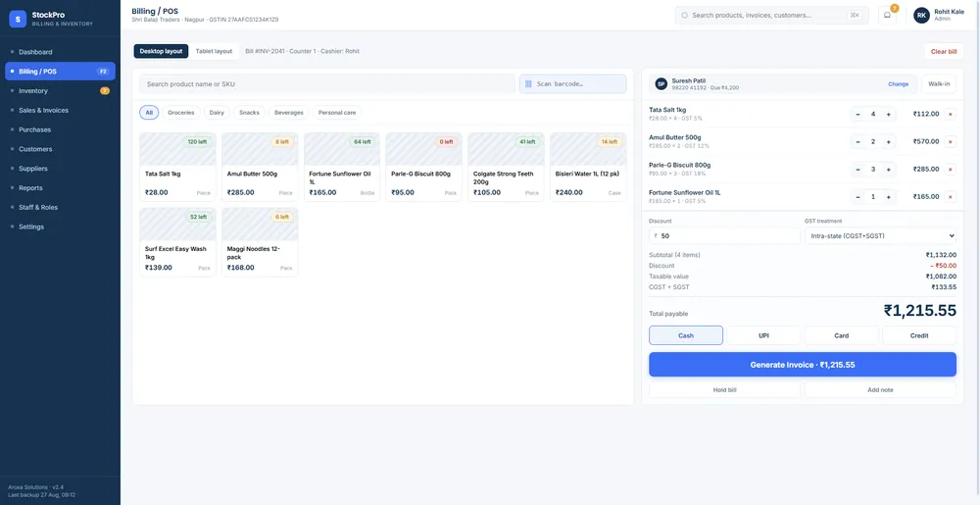Select Credit payment method
980x505 pixels.
[919, 335]
